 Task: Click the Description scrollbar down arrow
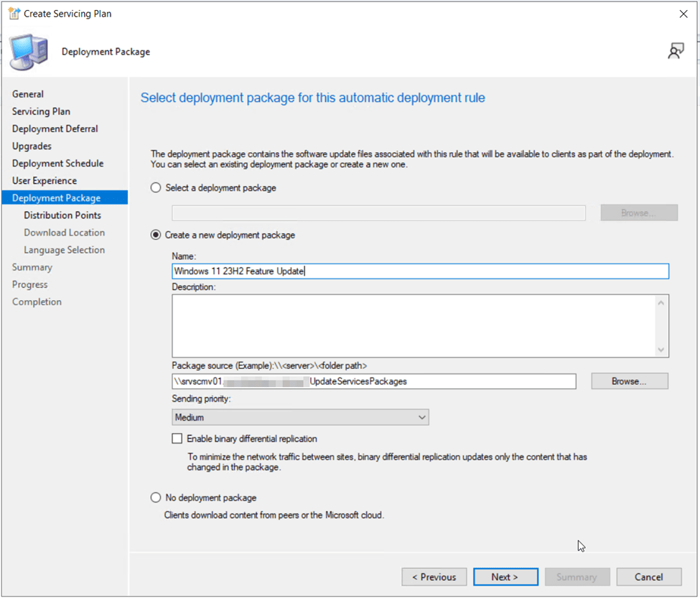(x=661, y=349)
